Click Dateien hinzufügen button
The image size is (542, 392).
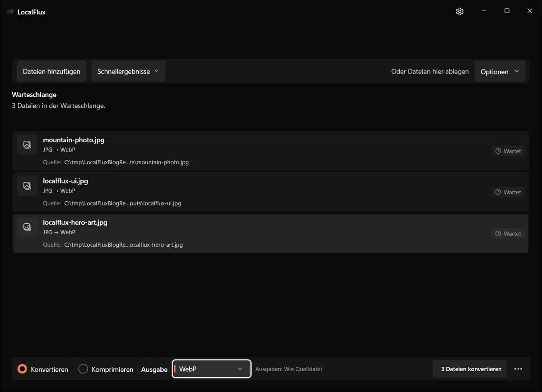point(51,71)
